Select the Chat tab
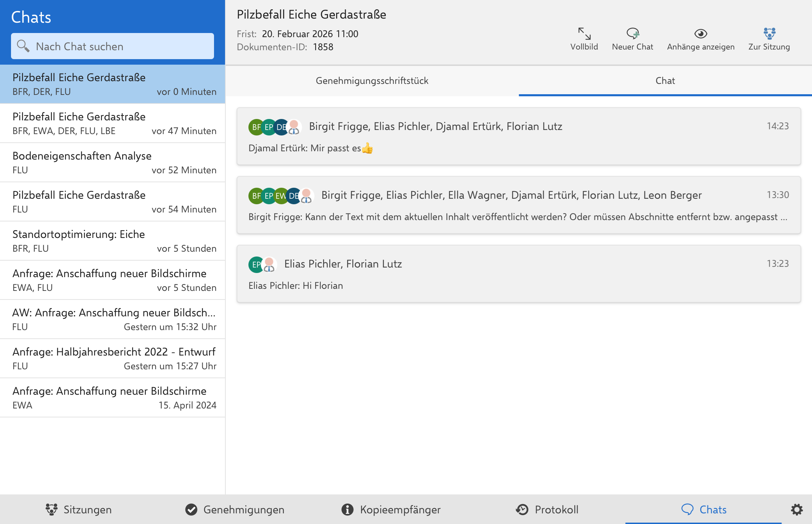This screenshot has width=812, height=524. pos(665,81)
